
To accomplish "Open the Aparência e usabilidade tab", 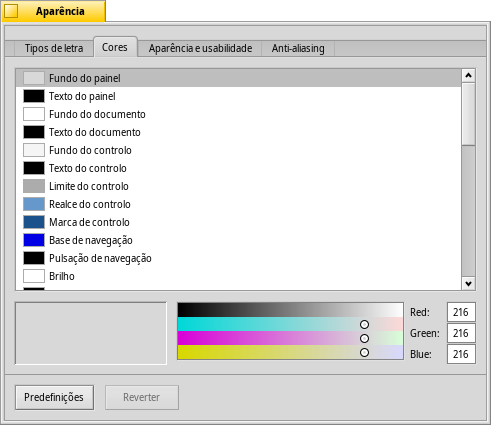I will (x=200, y=48).
